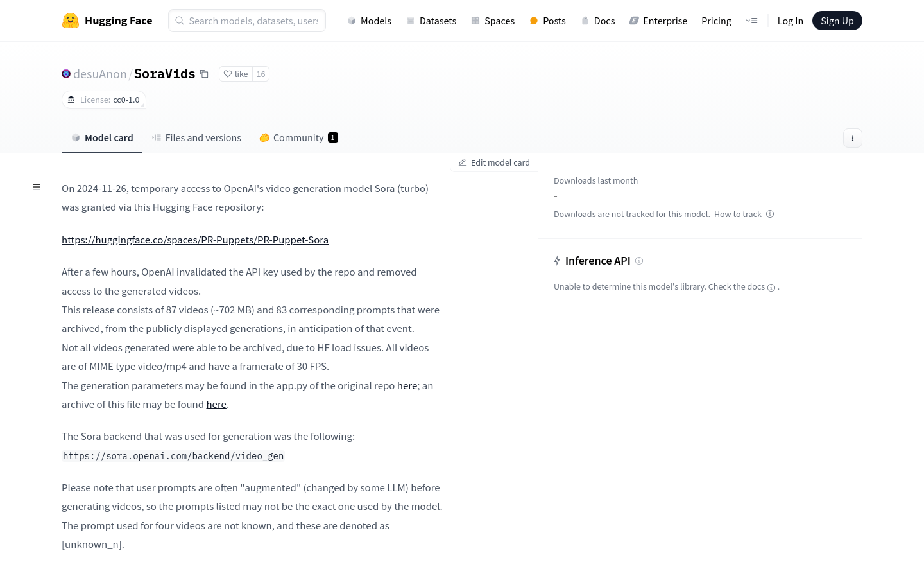Expand the extra navigation menu
The width and height of the screenshot is (924, 578).
click(751, 21)
